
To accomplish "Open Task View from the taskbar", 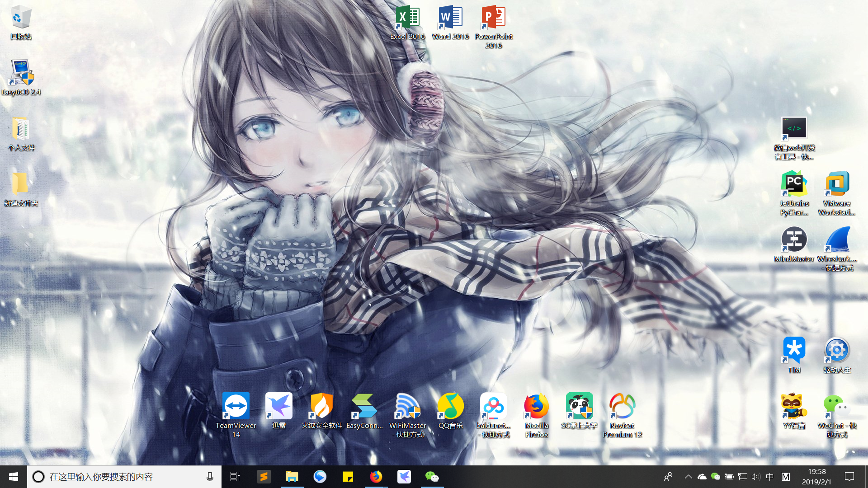I will coord(235,477).
